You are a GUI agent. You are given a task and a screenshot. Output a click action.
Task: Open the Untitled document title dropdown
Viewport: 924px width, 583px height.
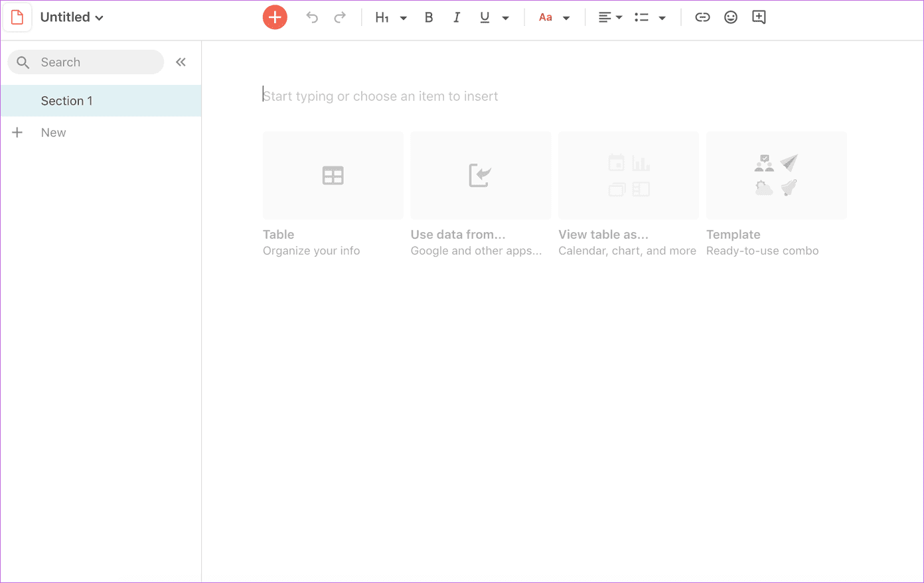(x=72, y=17)
